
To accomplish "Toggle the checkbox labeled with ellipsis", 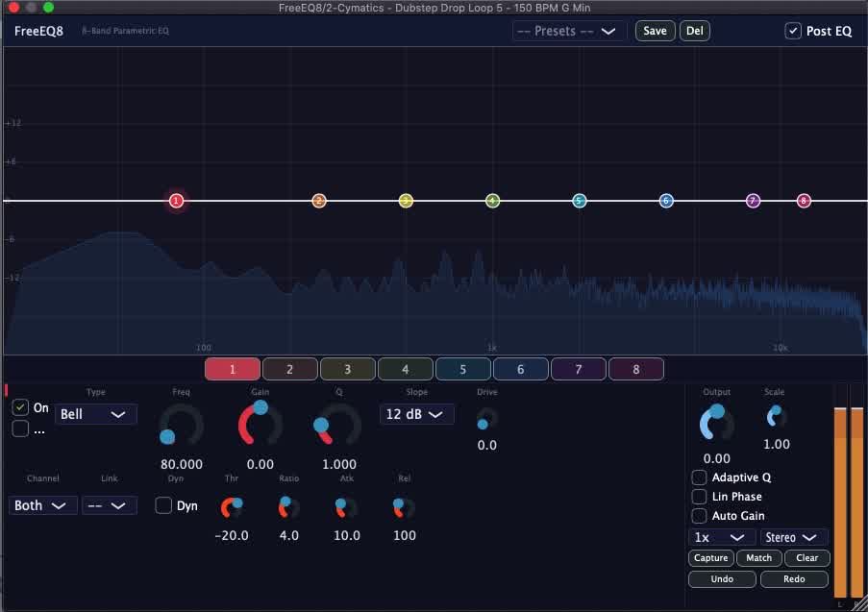I will (x=20, y=428).
